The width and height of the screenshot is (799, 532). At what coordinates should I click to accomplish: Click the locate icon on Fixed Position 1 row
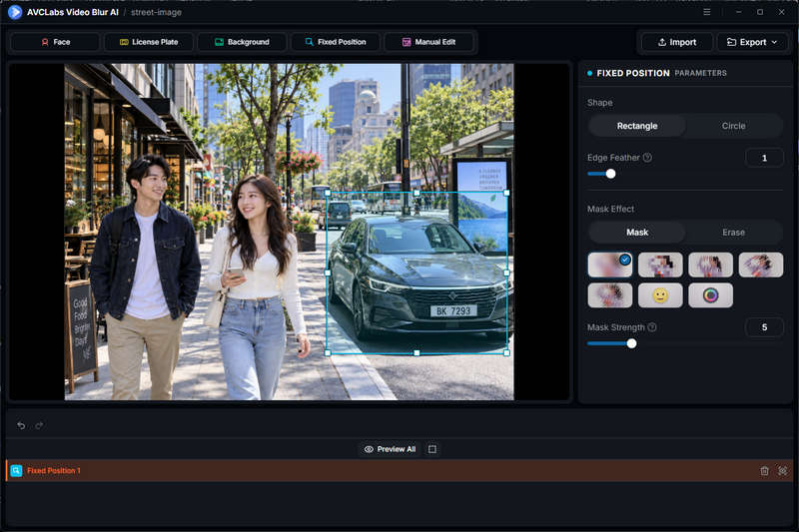(782, 471)
